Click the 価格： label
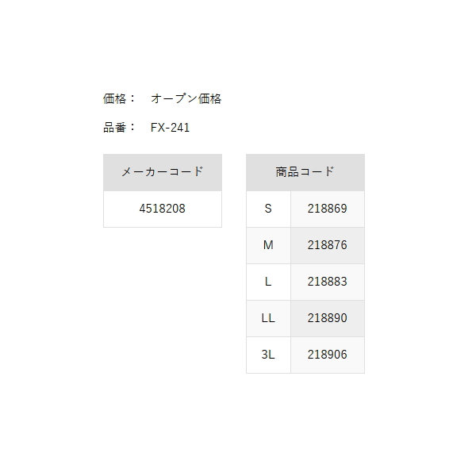Viewport: 476px width, 476px height. 119,98
